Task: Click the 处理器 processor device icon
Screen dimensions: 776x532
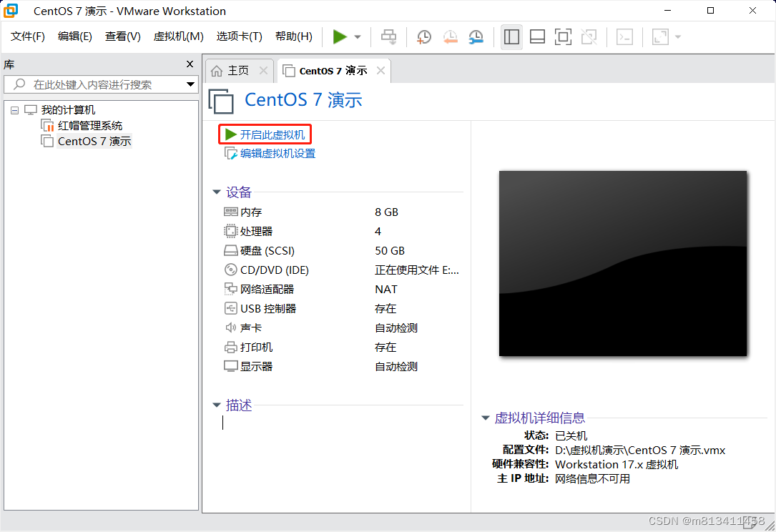Action: [230, 231]
